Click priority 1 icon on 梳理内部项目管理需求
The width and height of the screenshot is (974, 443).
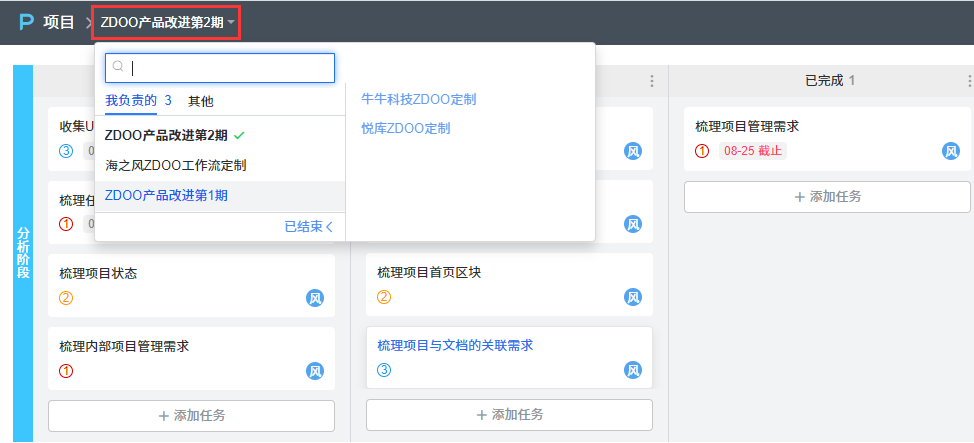(x=66, y=371)
